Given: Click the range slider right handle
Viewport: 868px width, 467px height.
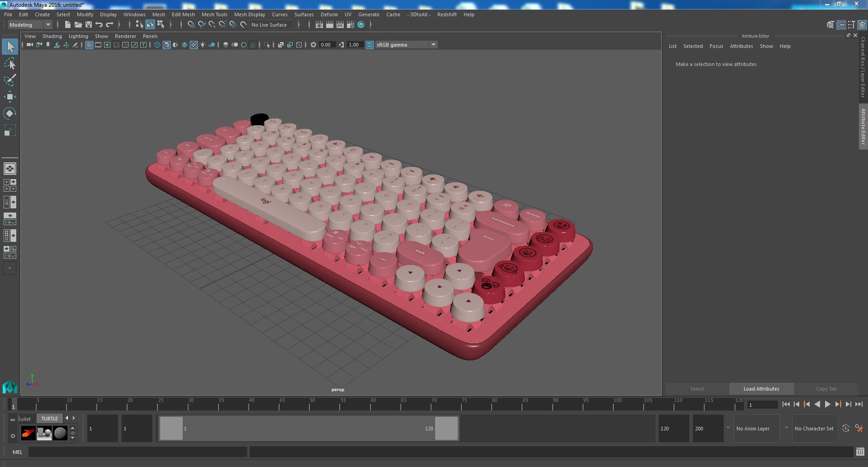Looking at the screenshot, I should 446,428.
